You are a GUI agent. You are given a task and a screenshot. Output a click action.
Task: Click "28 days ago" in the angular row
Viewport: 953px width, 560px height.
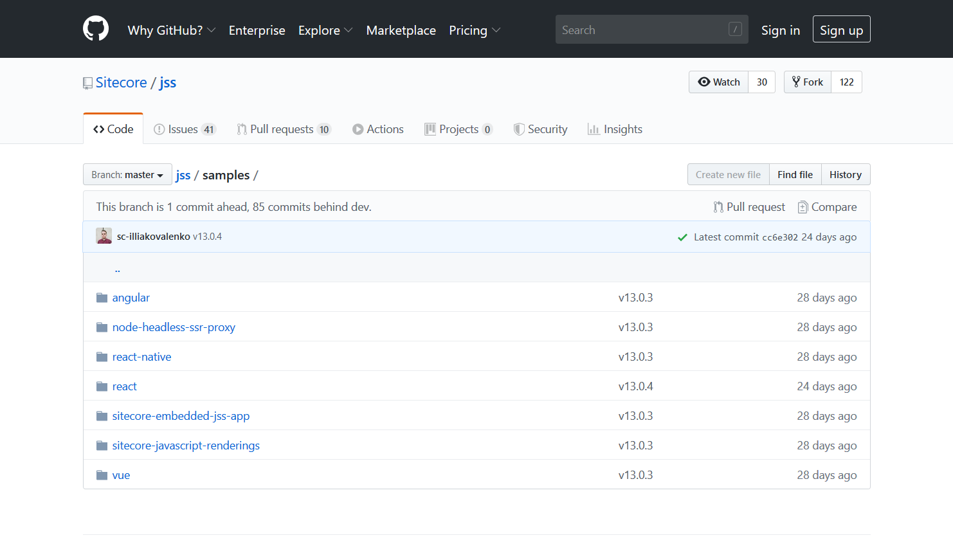coord(827,298)
